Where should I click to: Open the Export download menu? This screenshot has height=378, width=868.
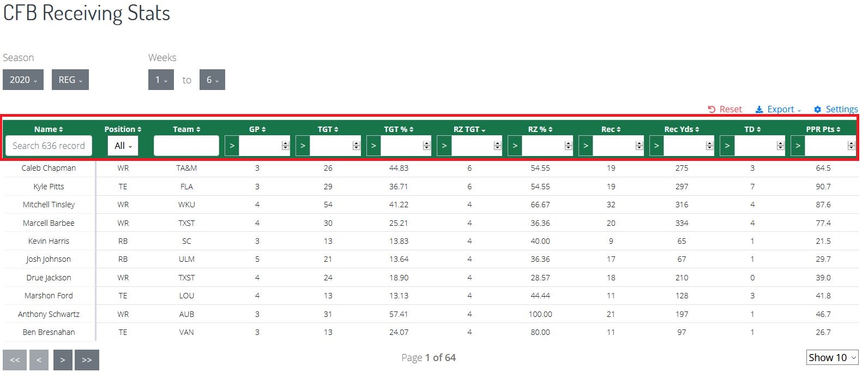(778, 109)
